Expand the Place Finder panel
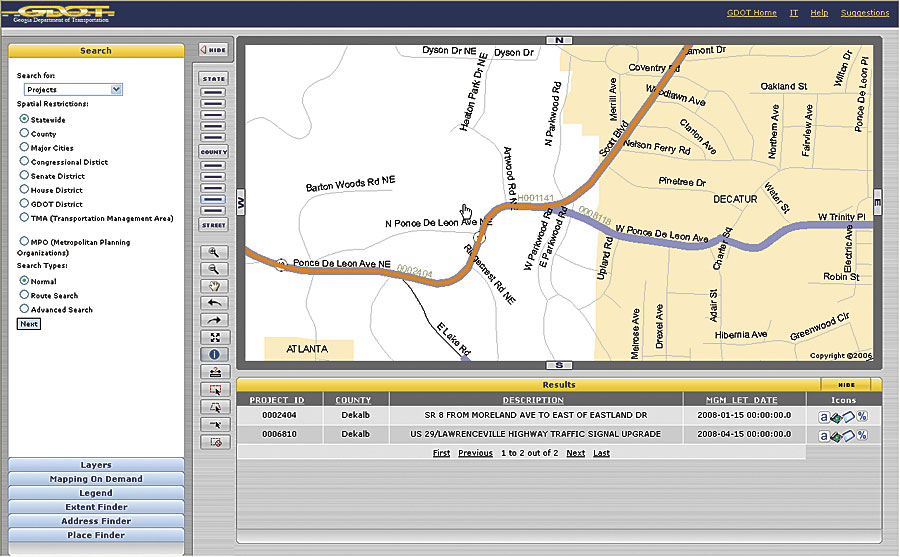This screenshot has height=557, width=900. (x=96, y=535)
